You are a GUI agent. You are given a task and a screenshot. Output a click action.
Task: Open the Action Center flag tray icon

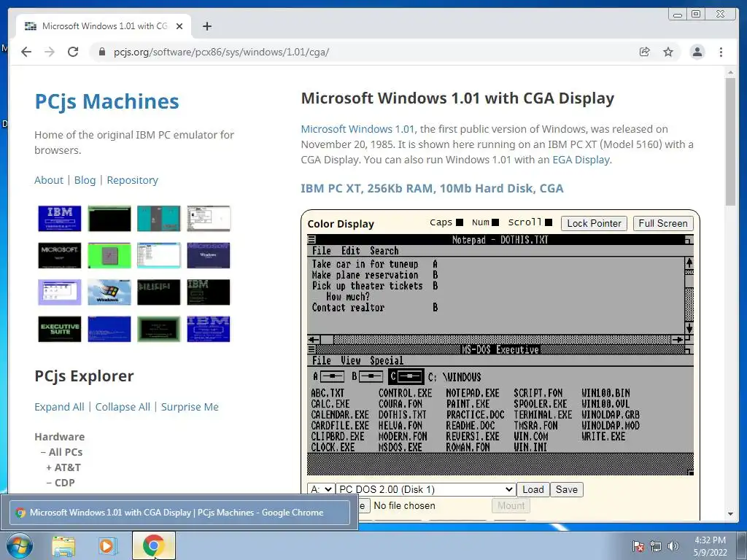638,545
